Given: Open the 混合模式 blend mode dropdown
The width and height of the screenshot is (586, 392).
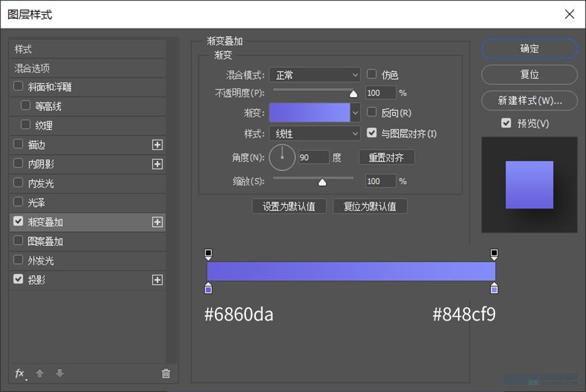Looking at the screenshot, I should (315, 75).
